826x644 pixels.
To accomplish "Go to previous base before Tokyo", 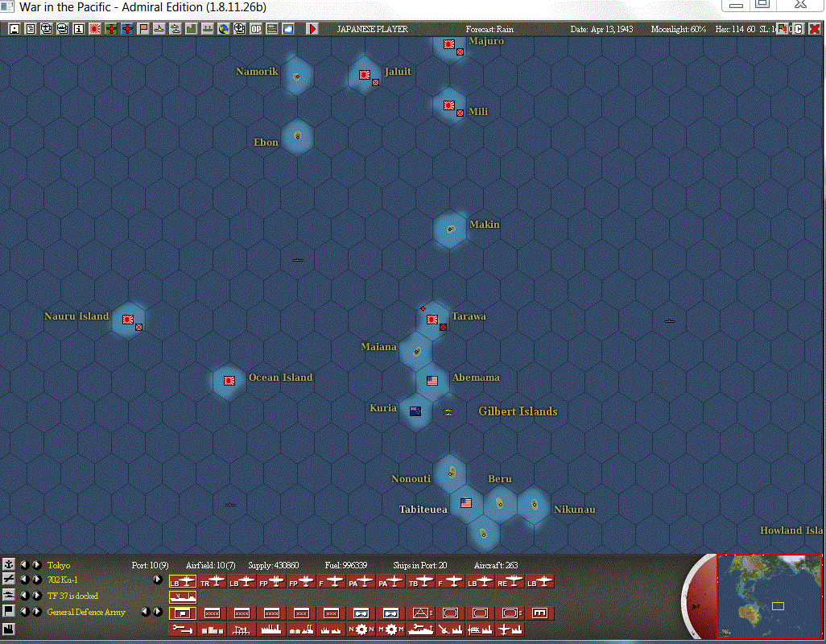I will [25, 565].
